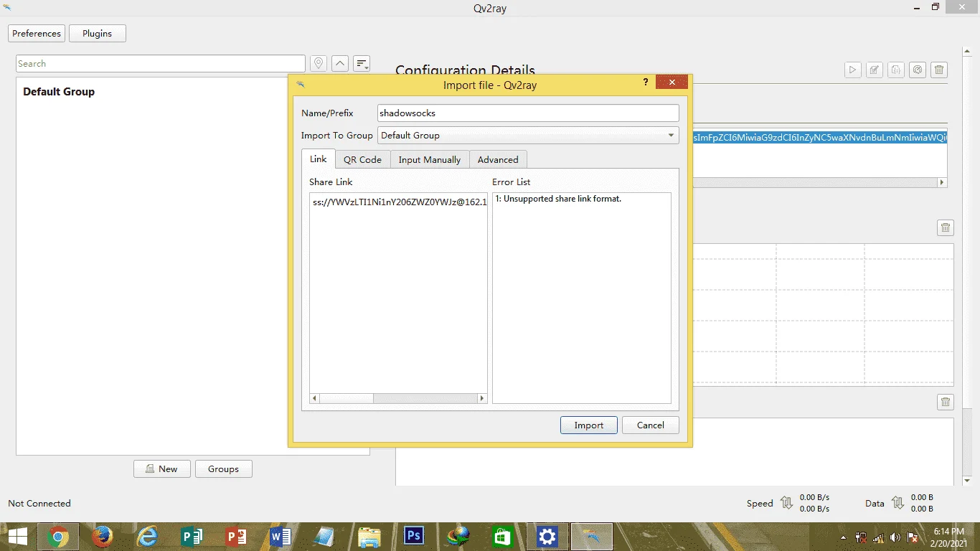Click the Search field in the main window
Viewport: 980px width, 551px height.
[x=161, y=63]
